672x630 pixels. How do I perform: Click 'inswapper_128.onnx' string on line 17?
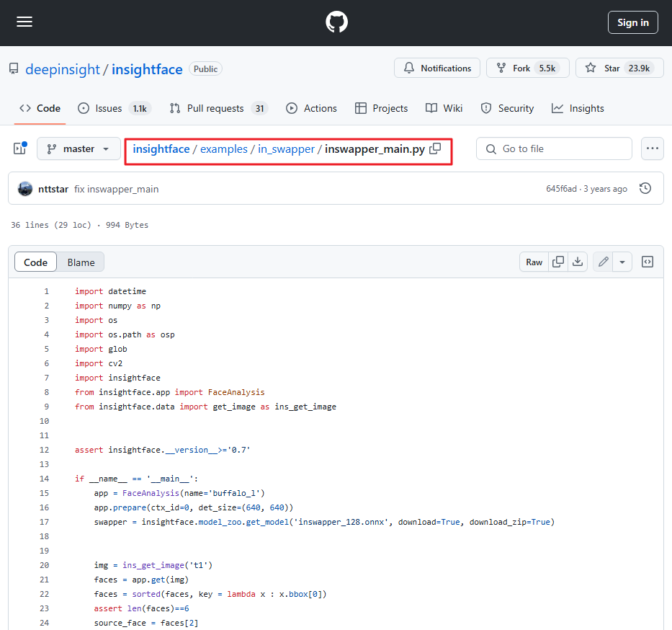341,522
